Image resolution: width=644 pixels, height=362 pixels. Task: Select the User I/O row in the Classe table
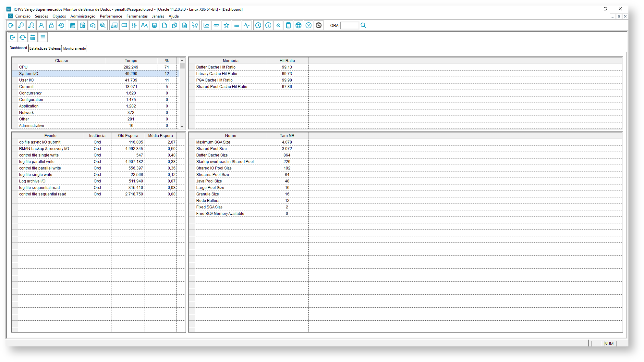coord(62,80)
